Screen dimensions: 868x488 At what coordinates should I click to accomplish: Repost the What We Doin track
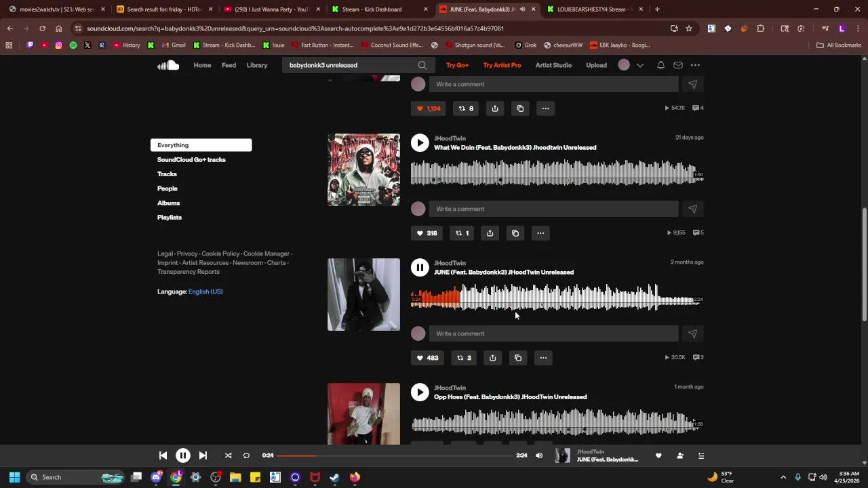(462, 233)
